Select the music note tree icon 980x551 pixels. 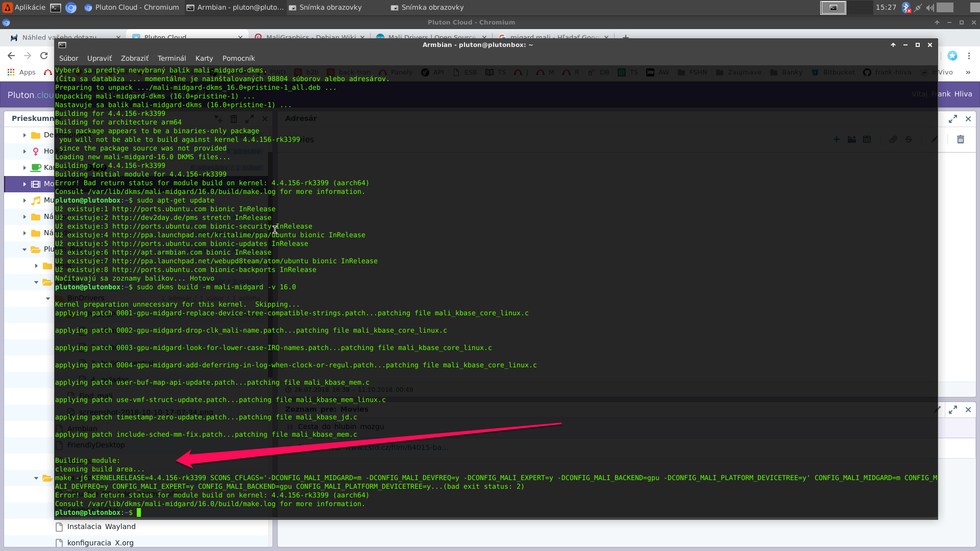(x=36, y=200)
